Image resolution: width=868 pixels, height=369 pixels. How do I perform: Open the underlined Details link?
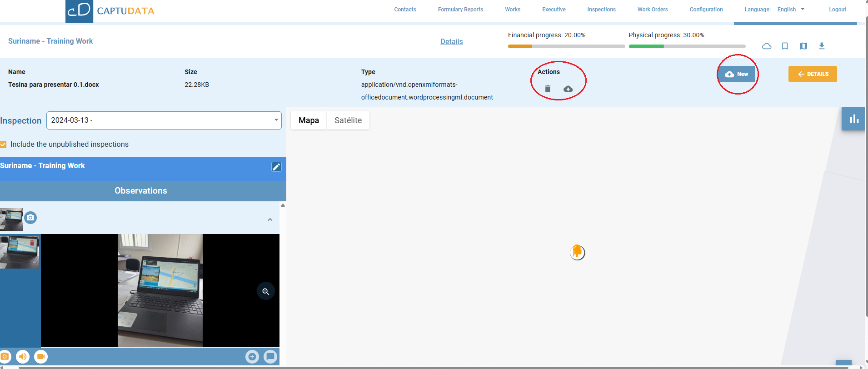[x=451, y=42]
